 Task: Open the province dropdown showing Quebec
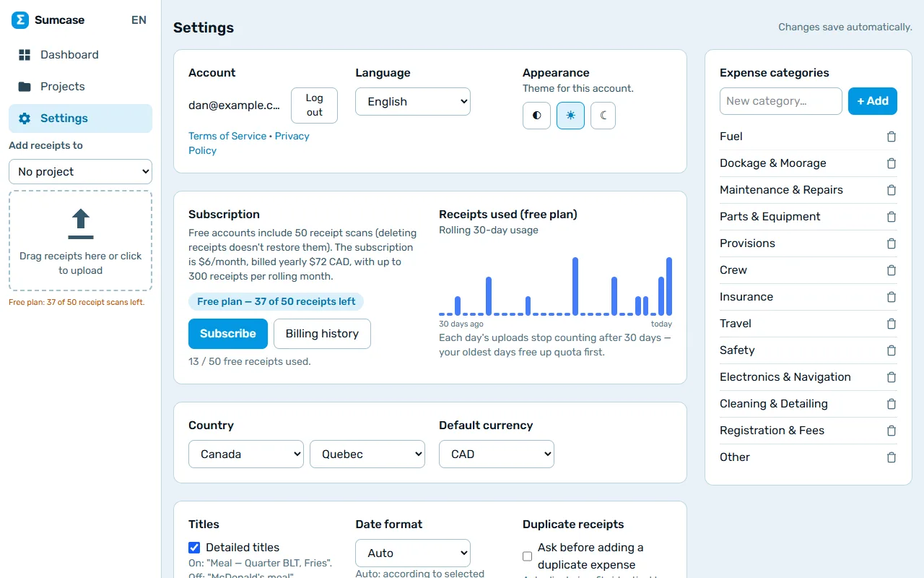pos(367,454)
